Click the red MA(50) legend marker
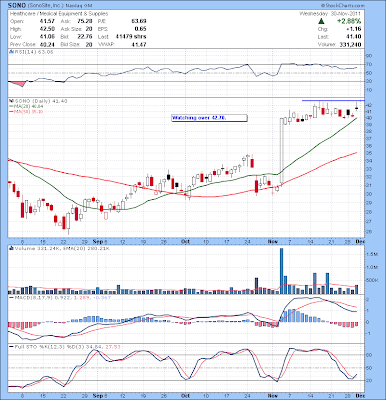The image size is (386, 400). (x=11, y=112)
